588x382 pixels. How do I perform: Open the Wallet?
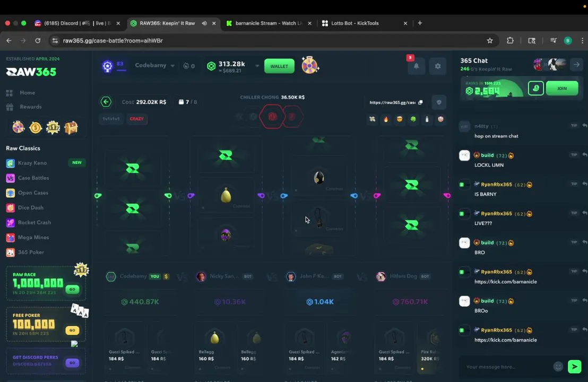click(x=279, y=66)
